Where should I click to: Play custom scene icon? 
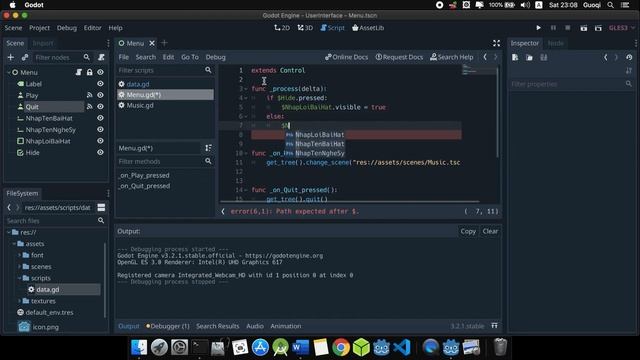(598, 28)
